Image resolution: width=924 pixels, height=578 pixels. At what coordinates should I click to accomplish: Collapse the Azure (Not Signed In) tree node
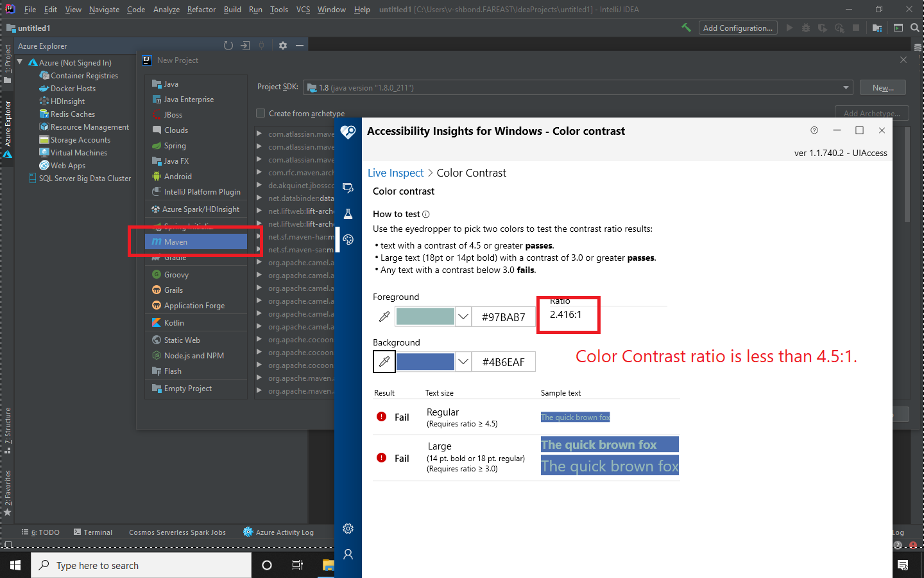[19, 62]
